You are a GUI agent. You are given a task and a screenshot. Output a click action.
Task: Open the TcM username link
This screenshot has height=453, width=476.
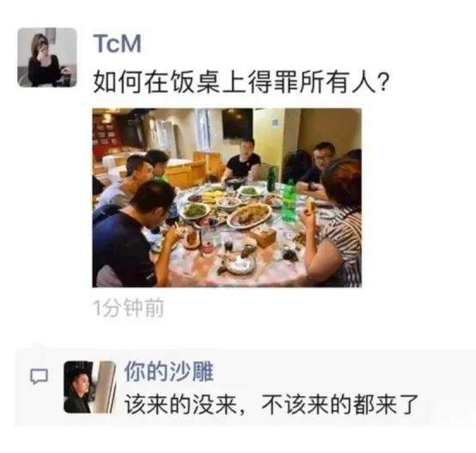pos(117,44)
